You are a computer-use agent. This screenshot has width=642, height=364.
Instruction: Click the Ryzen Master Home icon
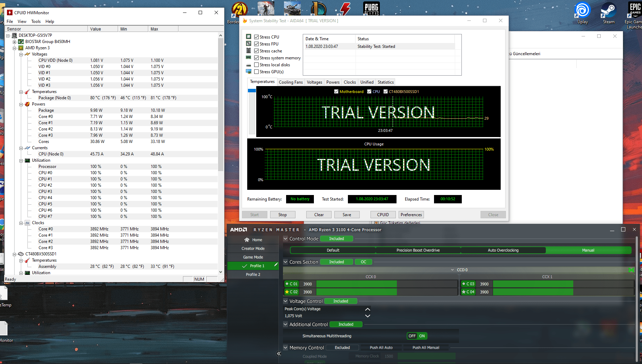247,240
